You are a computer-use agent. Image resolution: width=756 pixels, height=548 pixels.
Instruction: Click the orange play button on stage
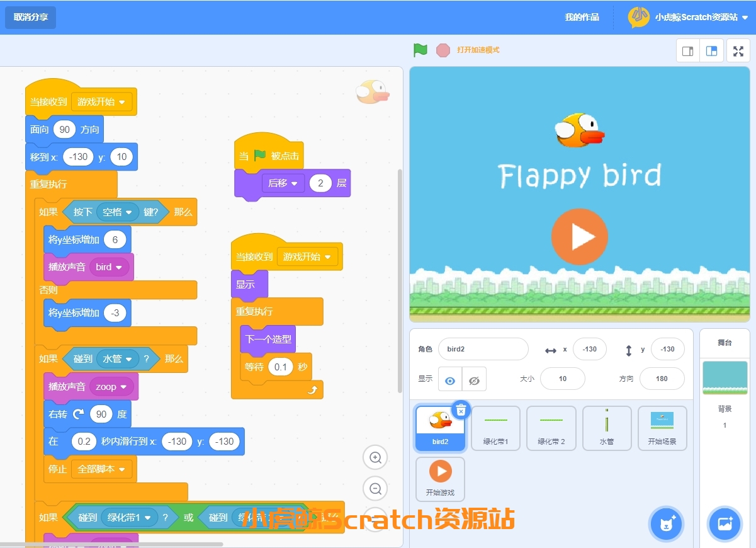click(580, 237)
